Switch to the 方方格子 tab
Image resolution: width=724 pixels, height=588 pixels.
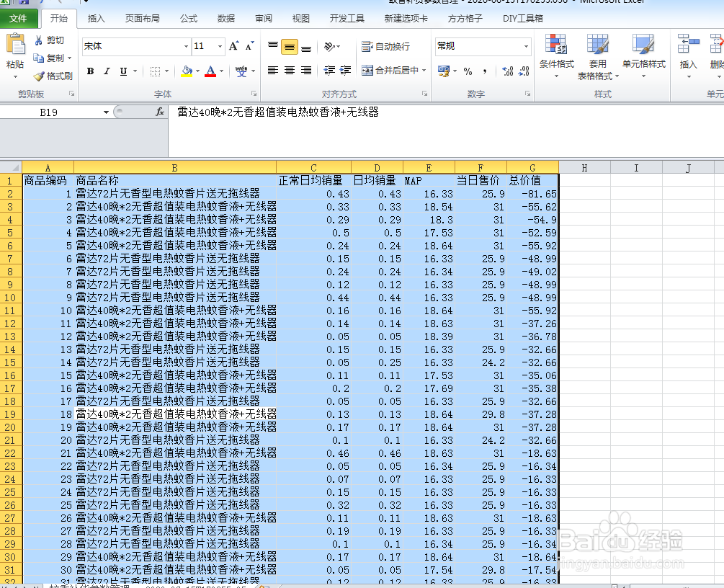click(x=465, y=19)
